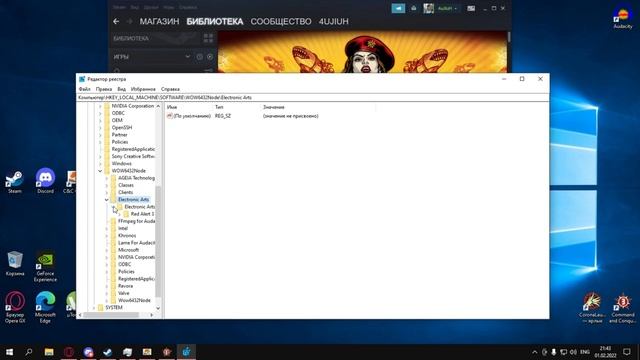The image size is (640, 360).
Task: Click the Steam icon in the taskbar
Action: (107, 352)
